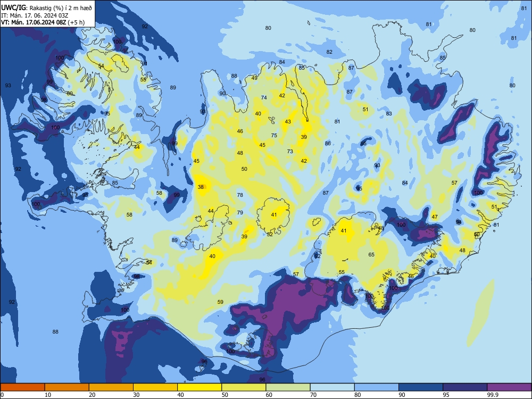The image size is (532, 399).
Task: Click the purple above-99.9 legend swatch
Action: tap(509, 387)
